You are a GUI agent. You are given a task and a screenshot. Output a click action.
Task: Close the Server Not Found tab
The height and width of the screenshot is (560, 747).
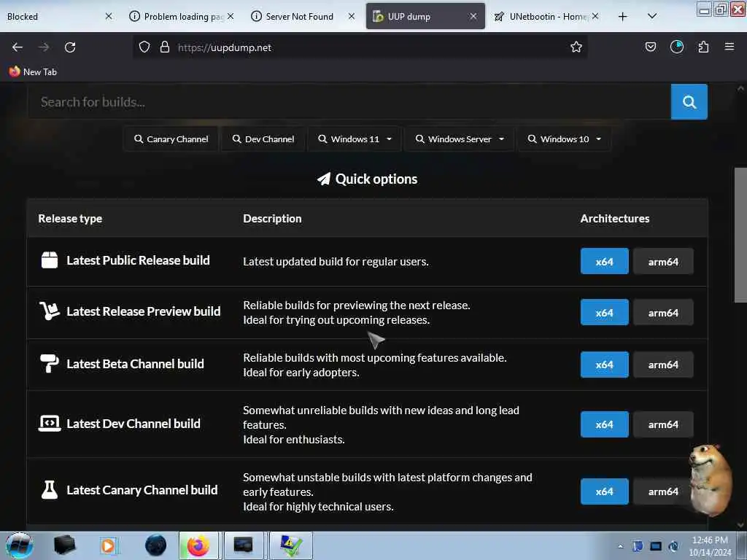click(x=351, y=16)
